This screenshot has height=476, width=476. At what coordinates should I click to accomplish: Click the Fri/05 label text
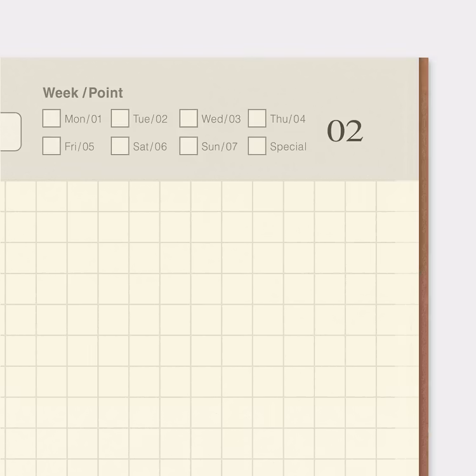(79, 147)
